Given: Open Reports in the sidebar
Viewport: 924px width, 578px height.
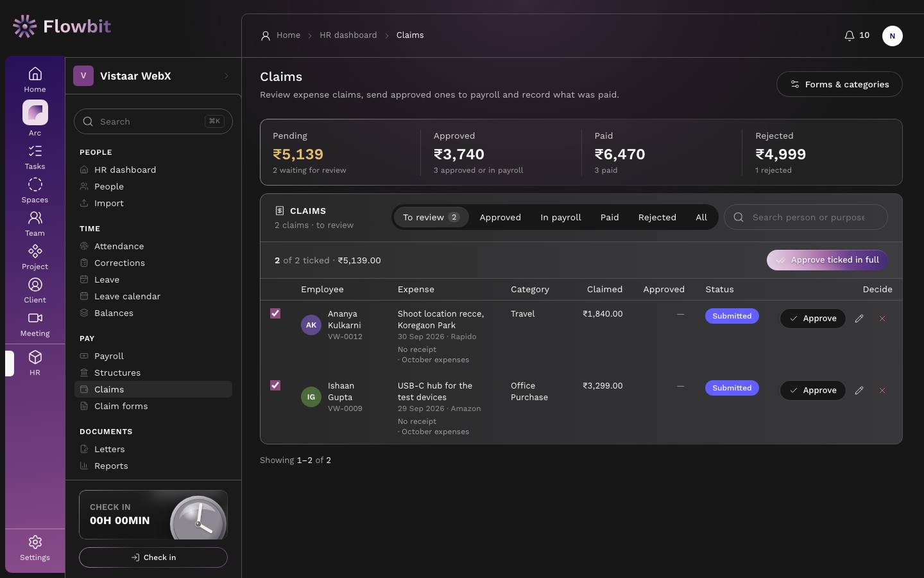Looking at the screenshot, I should tap(153, 466).
